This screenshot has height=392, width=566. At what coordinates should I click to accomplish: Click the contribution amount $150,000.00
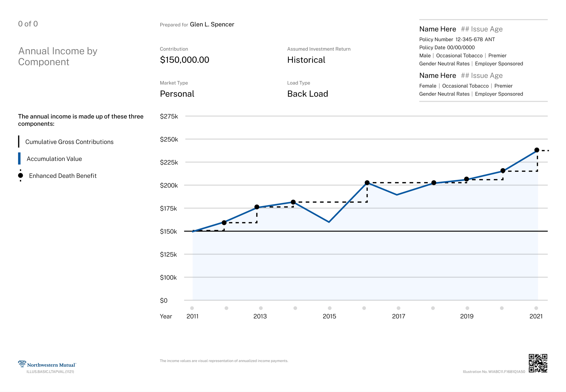pyautogui.click(x=185, y=60)
